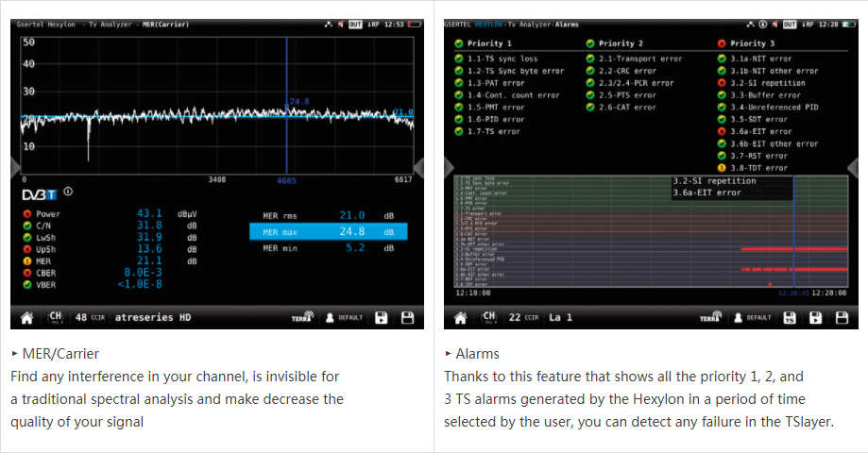Image resolution: width=868 pixels, height=453 pixels.
Task: Click DEFAULT user profile icon on MER screen
Action: pyautogui.click(x=344, y=318)
